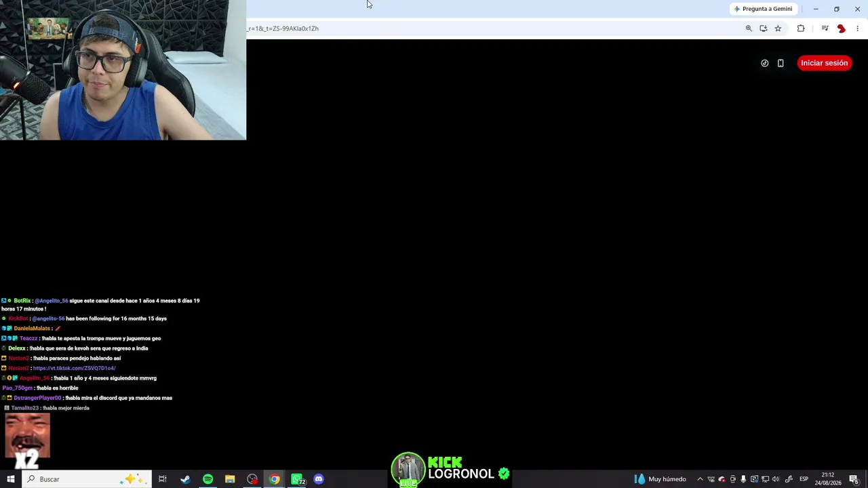Open the volume speaker tray icon
Screen dimensions: 868x488
pos(776,479)
